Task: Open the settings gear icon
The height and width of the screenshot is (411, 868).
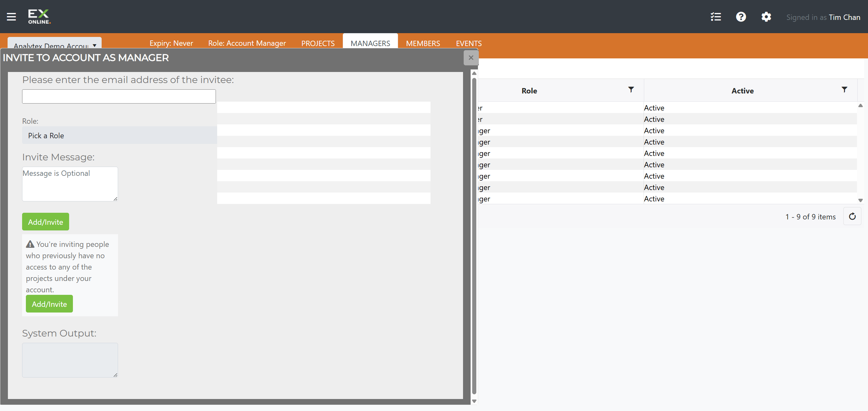Action: tap(766, 17)
